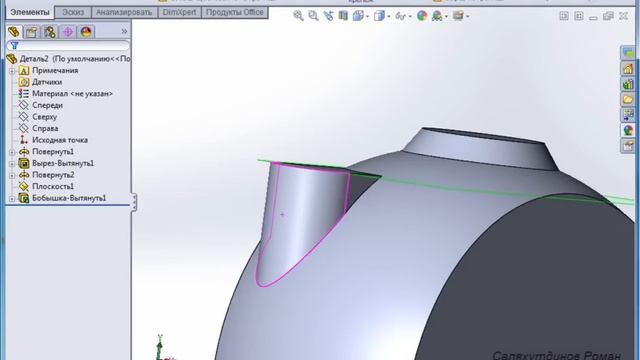Select Материал <не указан> item
Screen dimensions: 640x360
pos(72,93)
